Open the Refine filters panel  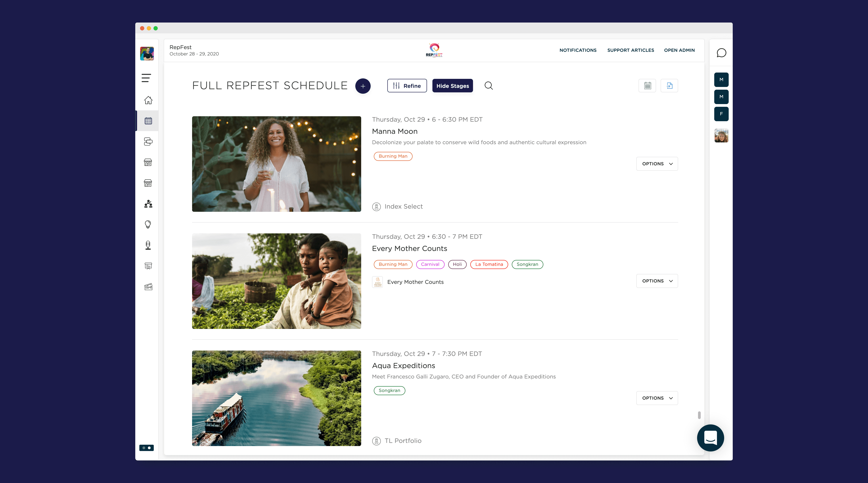tap(407, 86)
